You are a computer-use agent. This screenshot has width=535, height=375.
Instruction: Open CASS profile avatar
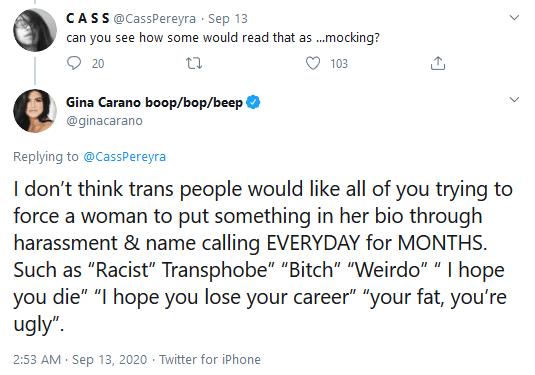point(35,30)
